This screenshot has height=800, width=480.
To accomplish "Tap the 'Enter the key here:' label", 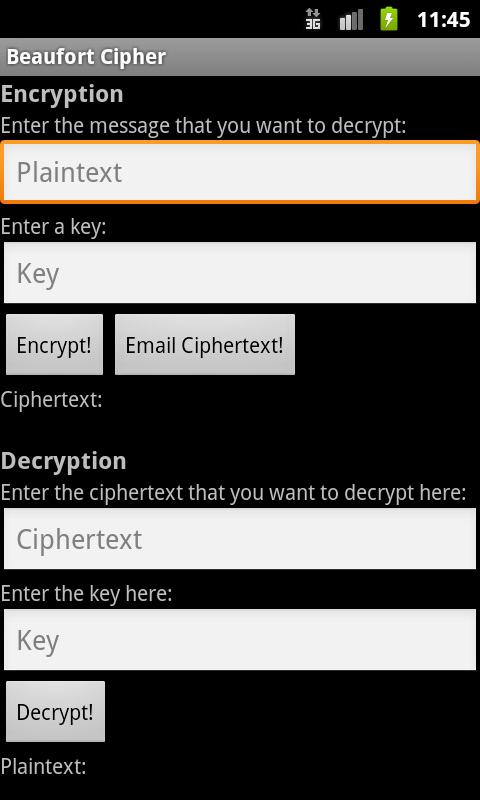I will point(86,594).
